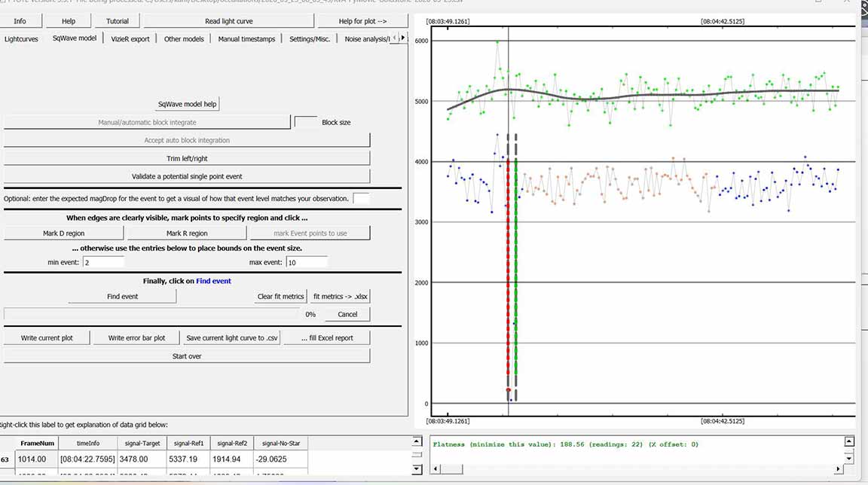Screen dimensions: 868x485
Task: Click the max event input field
Action: pos(307,262)
